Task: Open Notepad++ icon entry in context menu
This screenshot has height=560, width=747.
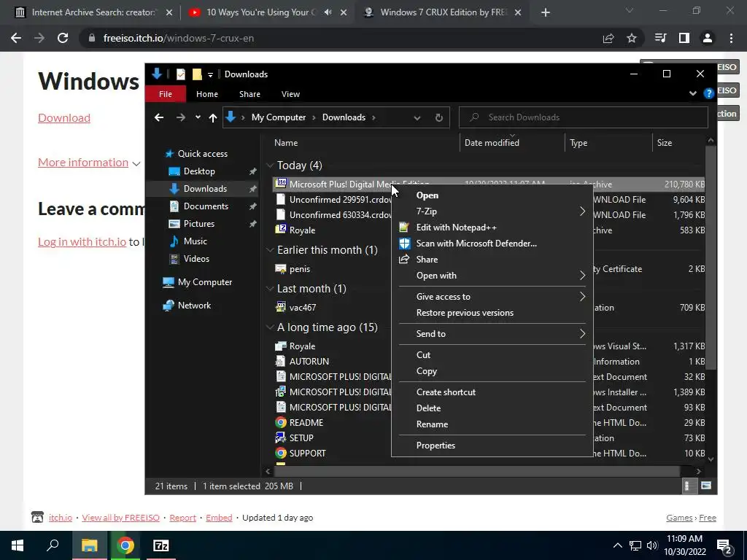Action: click(x=404, y=227)
